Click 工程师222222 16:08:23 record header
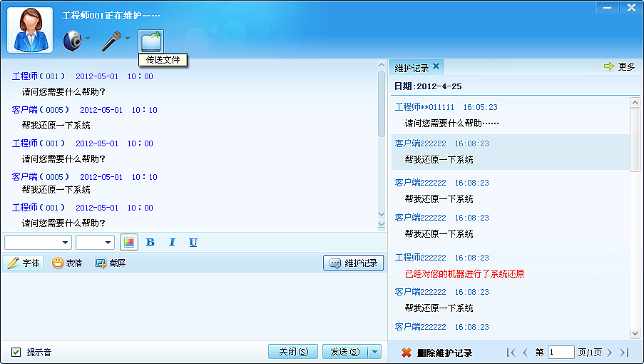 (441, 258)
